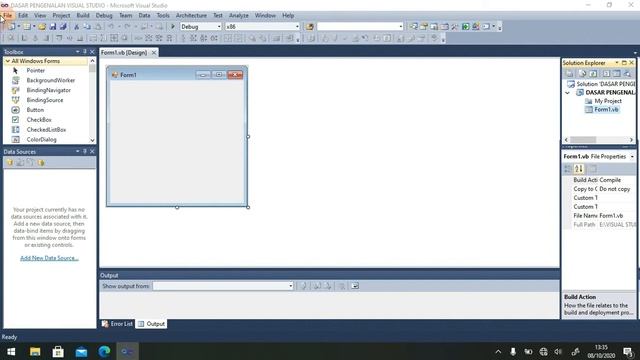Viewport: 640px width, 360px height.
Task: Click Solution Explorer horizontal scrollbar thumb
Action: coord(583,140)
